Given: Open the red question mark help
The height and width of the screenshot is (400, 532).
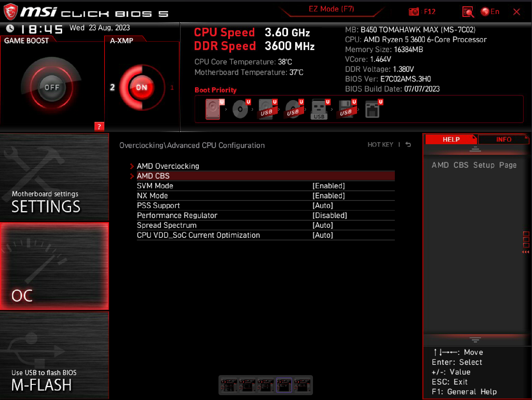Looking at the screenshot, I should pyautogui.click(x=99, y=126).
